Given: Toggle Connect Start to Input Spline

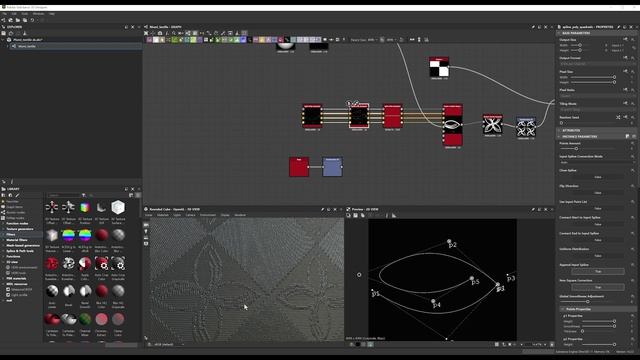Looking at the screenshot, I should 598,224.
